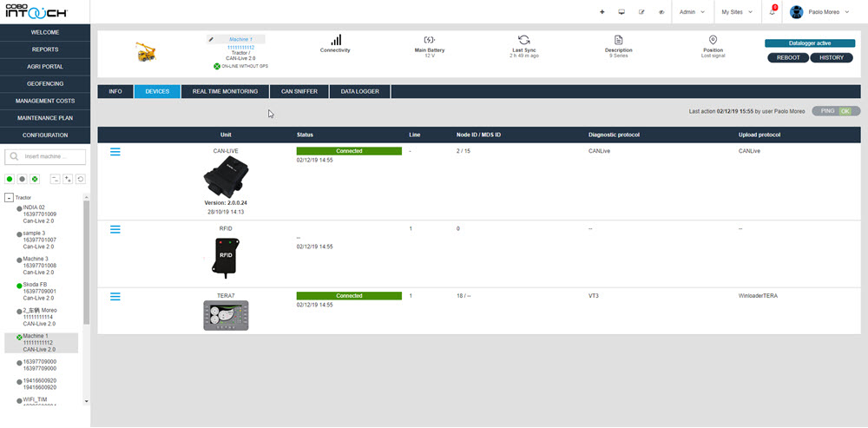Click the TERA7 Connected status bar

(x=349, y=296)
